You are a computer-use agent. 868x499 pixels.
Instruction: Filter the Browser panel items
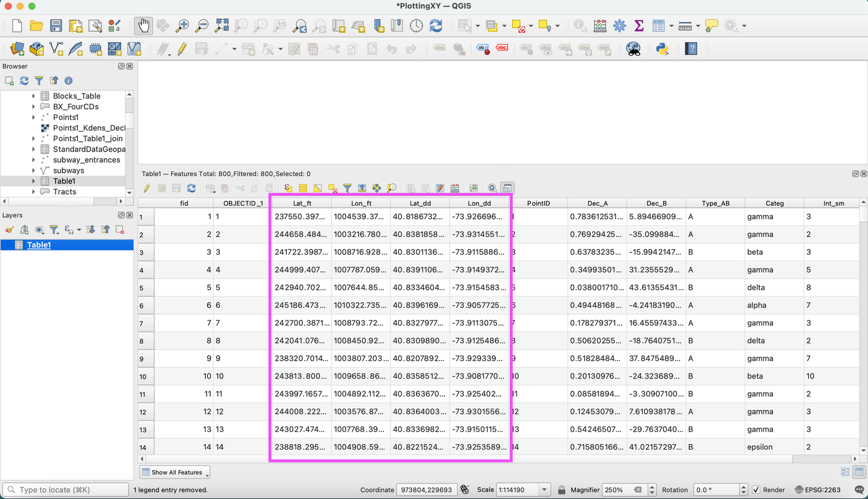pos(39,80)
